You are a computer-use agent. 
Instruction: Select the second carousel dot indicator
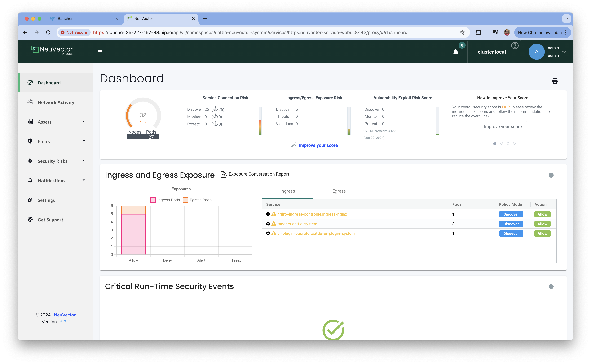(x=501, y=143)
